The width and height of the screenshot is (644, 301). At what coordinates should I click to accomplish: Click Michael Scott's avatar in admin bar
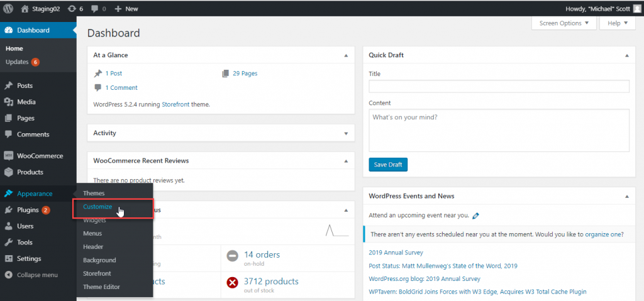tap(636, 9)
